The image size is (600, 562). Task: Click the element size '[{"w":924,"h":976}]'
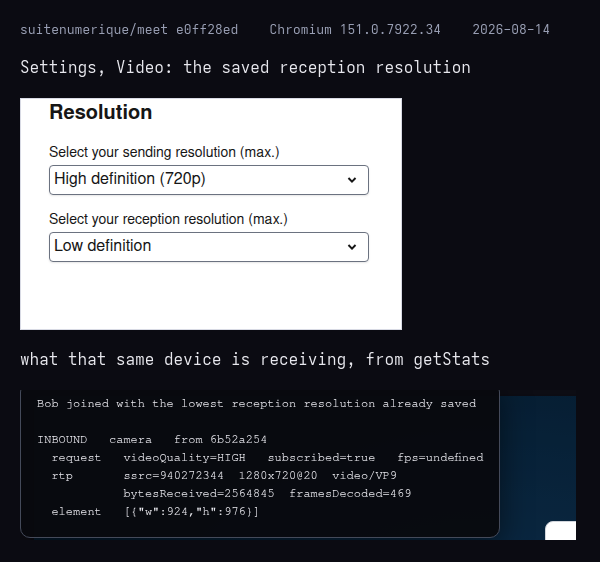click(191, 512)
